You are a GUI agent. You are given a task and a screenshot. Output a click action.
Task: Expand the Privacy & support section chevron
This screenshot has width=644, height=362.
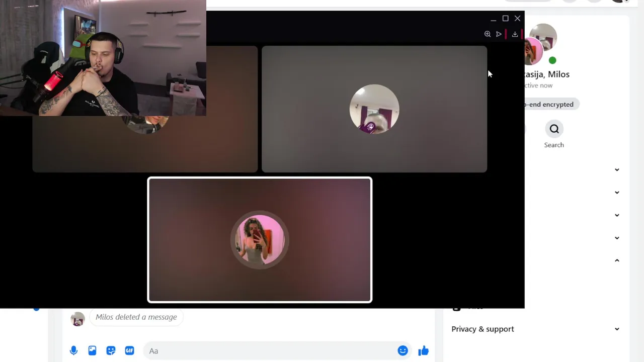(x=617, y=329)
